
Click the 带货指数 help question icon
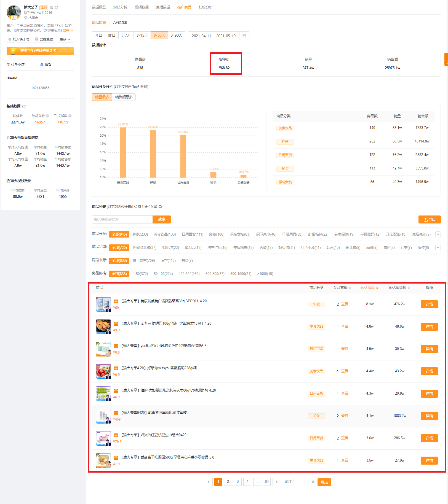click(47, 116)
